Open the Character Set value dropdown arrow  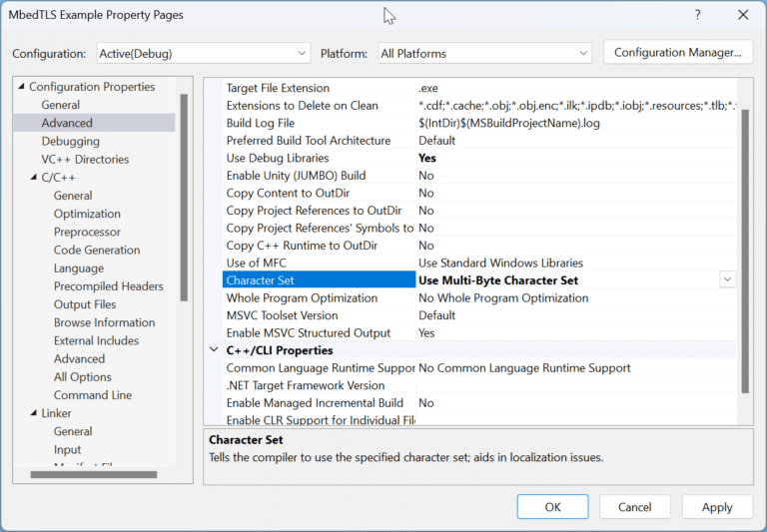pyautogui.click(x=727, y=279)
